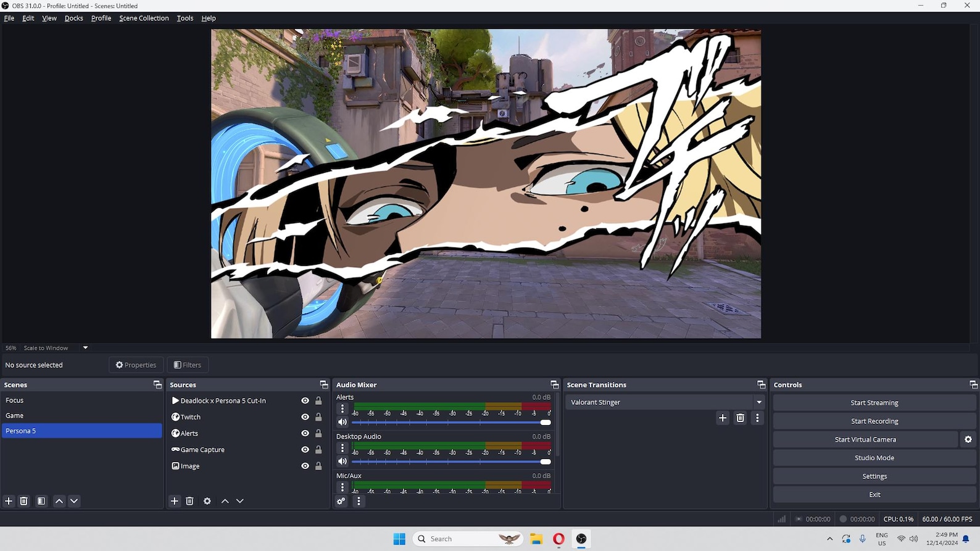The image size is (980, 551).
Task: Open source Properties button
Action: click(x=136, y=365)
